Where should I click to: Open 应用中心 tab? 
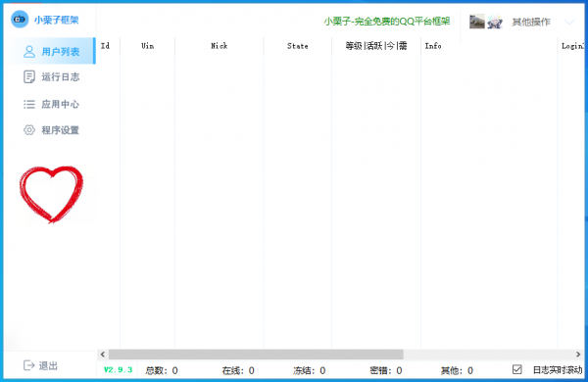pyautogui.click(x=50, y=104)
